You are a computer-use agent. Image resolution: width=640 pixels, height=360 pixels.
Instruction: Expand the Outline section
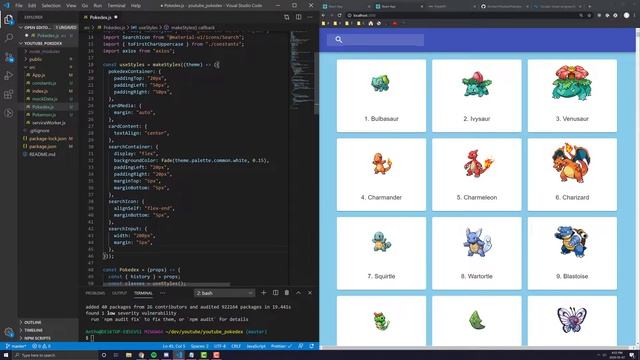(x=48, y=322)
